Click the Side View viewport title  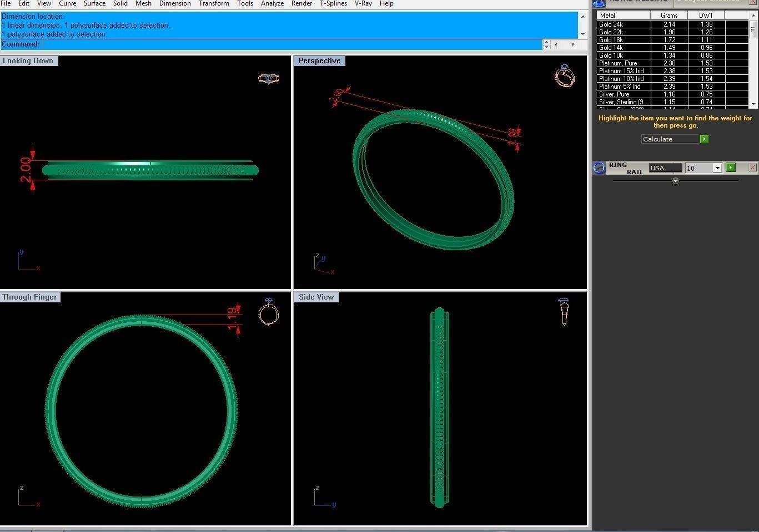pyautogui.click(x=316, y=297)
